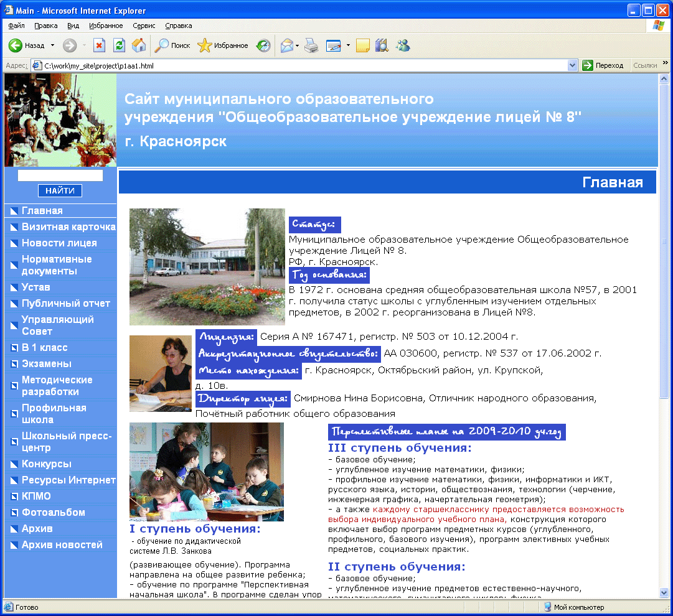Click the Переход (Go) button
The image size is (673, 616).
603,65
